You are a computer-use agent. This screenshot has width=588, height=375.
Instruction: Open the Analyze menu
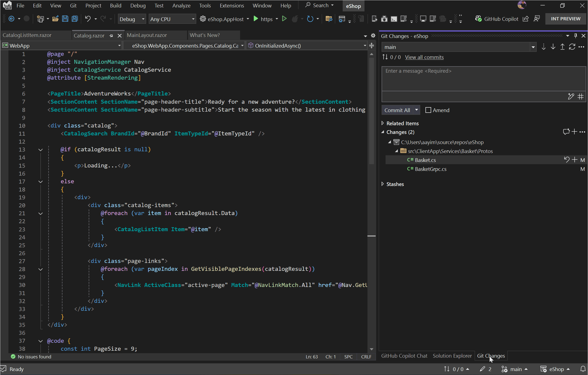tap(181, 5)
